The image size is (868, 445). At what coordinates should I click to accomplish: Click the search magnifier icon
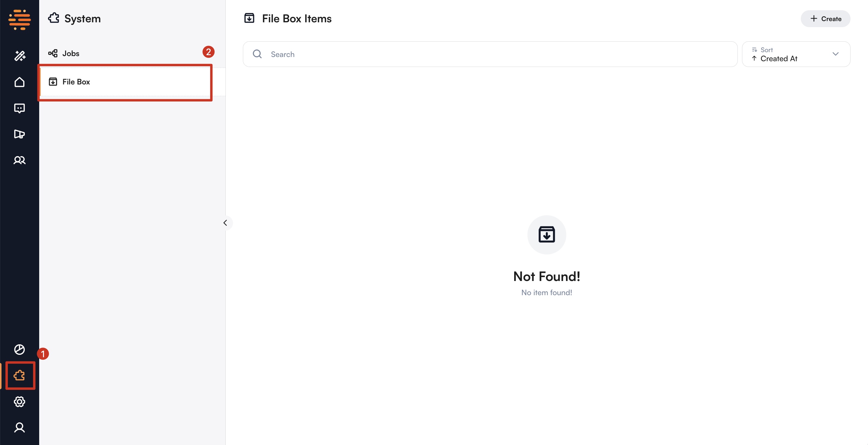click(x=257, y=54)
